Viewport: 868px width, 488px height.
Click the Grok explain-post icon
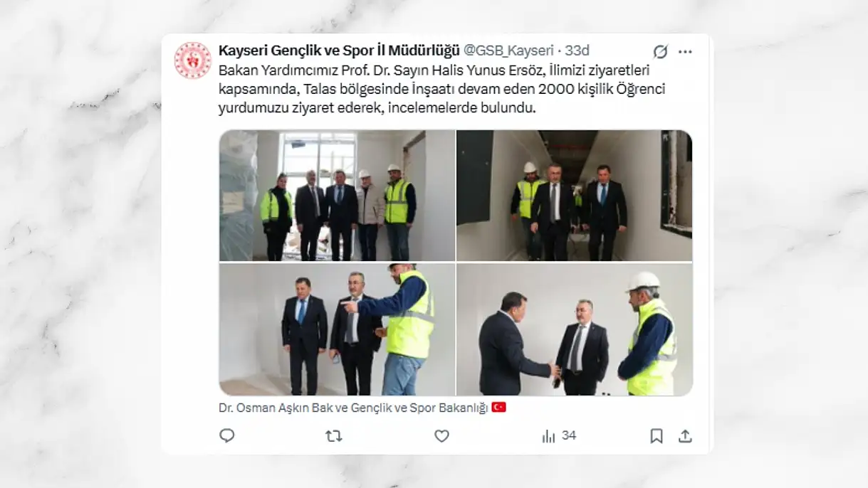(x=661, y=51)
